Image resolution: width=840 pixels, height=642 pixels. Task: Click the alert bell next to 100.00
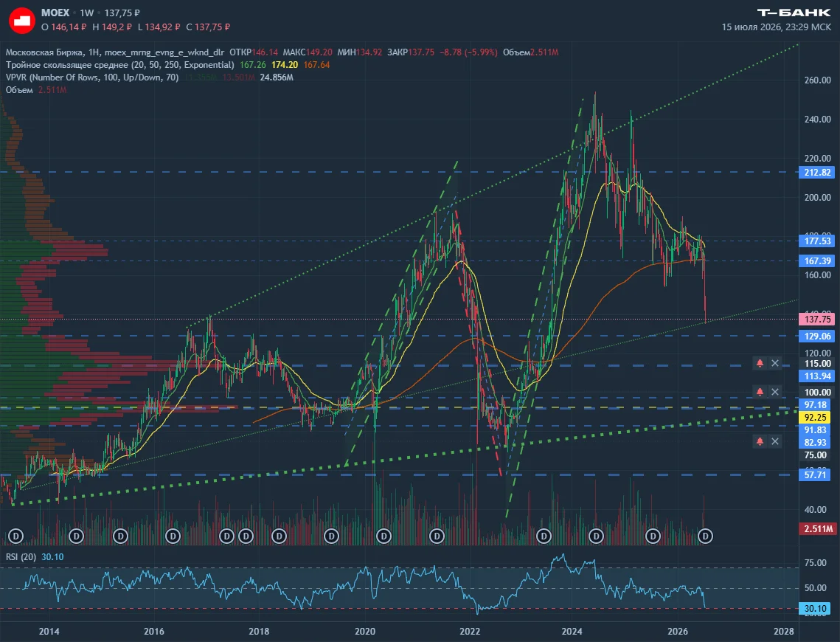pyautogui.click(x=760, y=392)
